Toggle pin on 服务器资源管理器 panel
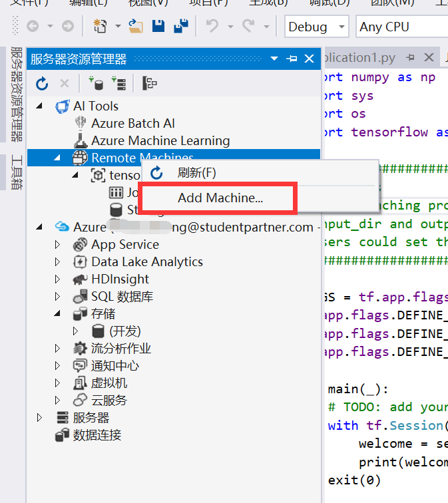 (292, 59)
